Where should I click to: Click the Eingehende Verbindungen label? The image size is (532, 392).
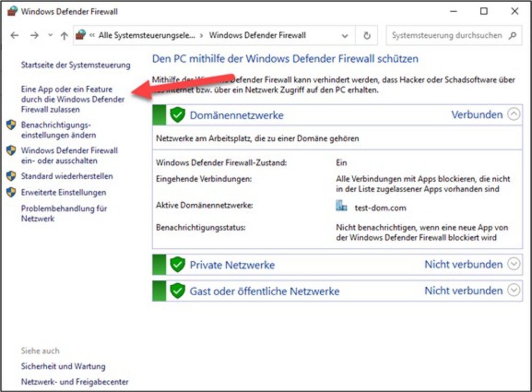[204, 179]
